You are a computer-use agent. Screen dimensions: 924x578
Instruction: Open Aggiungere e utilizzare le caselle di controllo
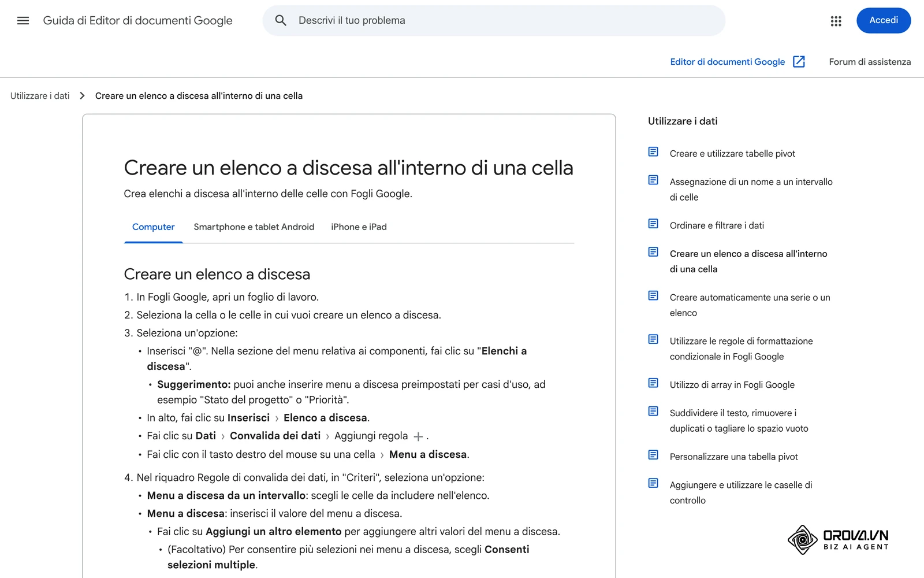click(x=741, y=492)
